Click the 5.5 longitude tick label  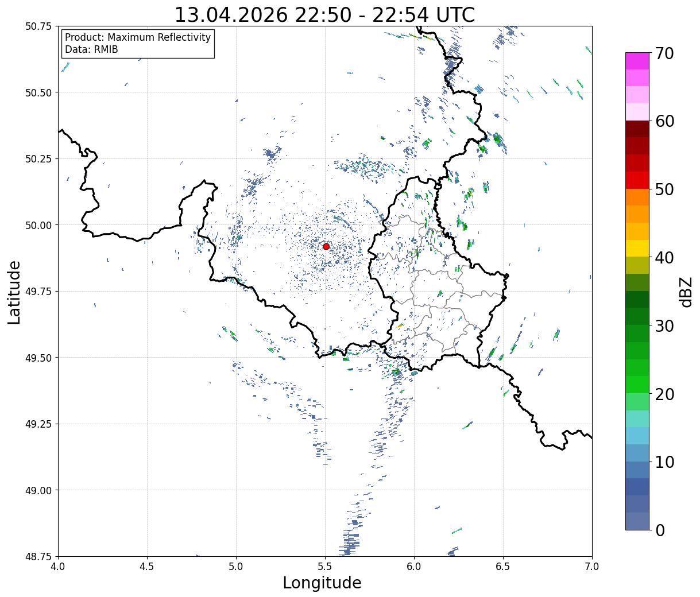pyautogui.click(x=325, y=567)
